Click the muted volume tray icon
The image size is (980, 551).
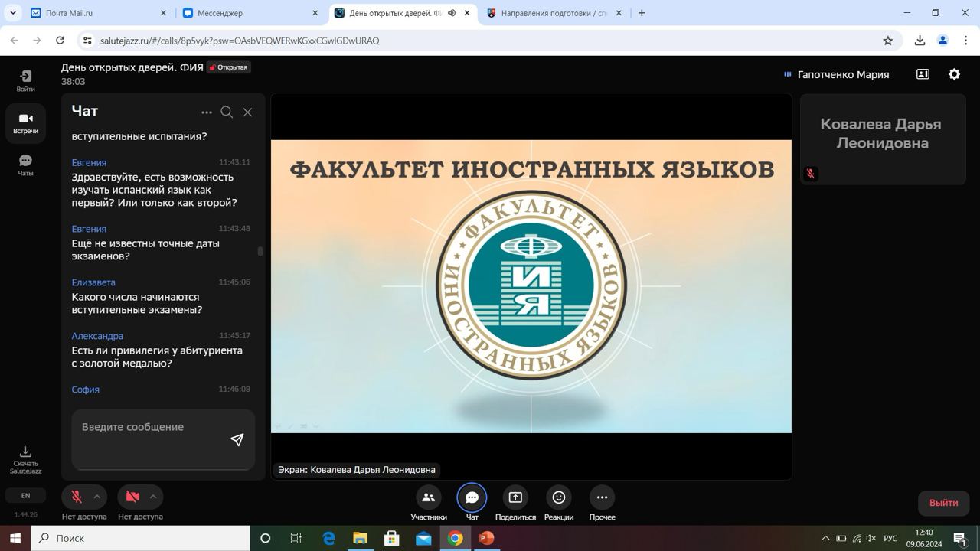coord(871,538)
